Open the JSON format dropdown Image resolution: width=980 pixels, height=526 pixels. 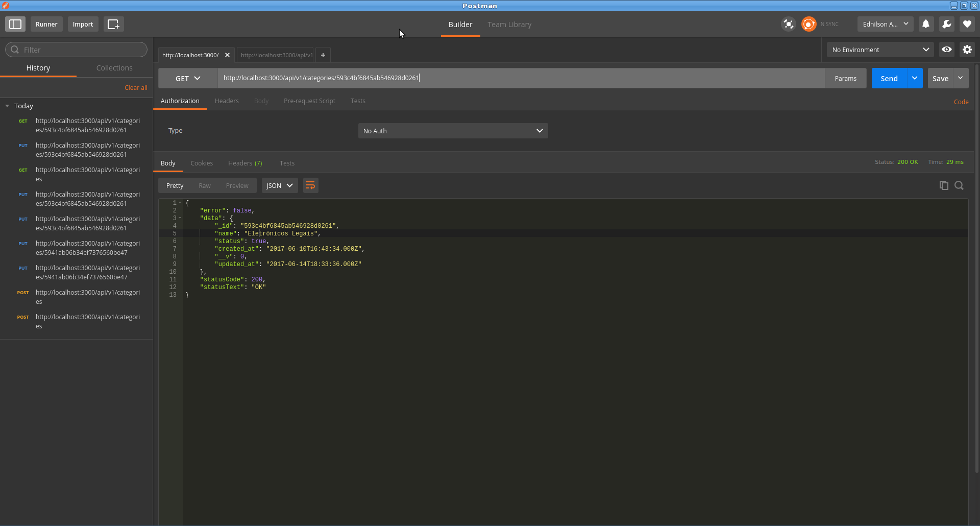pyautogui.click(x=279, y=185)
